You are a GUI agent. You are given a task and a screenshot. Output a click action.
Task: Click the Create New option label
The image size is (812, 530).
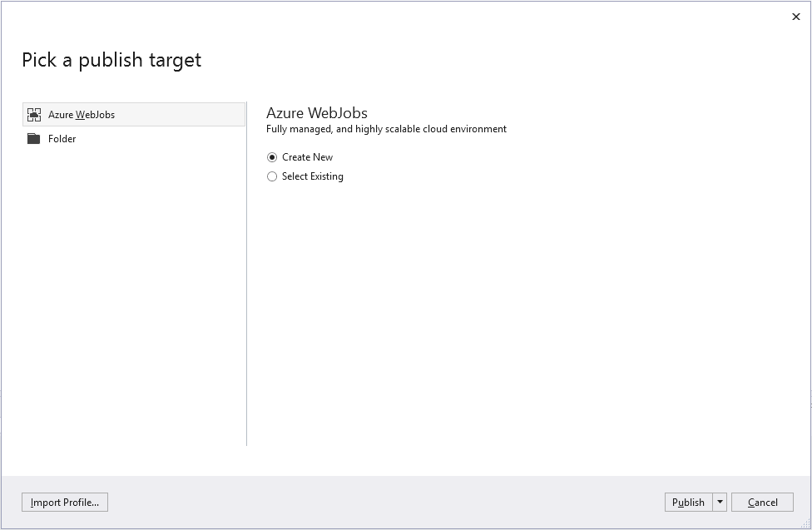(307, 157)
